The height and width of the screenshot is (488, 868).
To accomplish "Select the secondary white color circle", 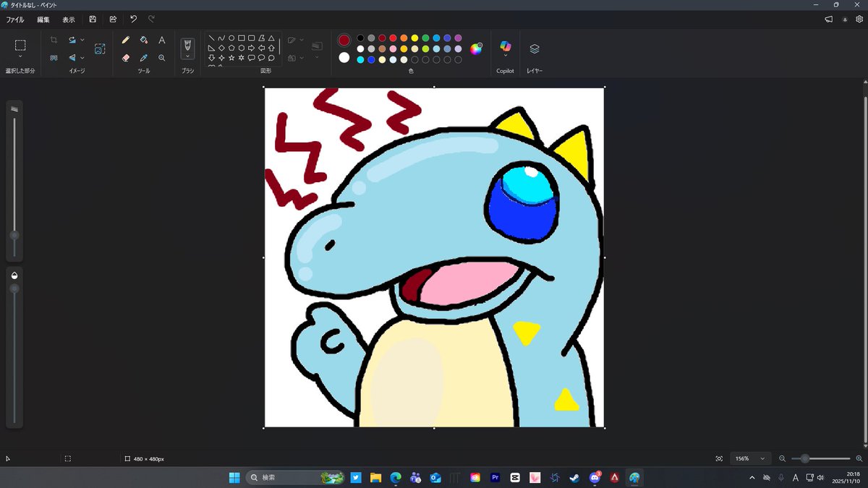I will (x=344, y=58).
